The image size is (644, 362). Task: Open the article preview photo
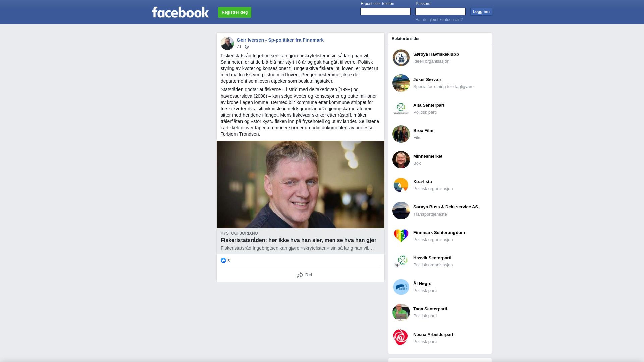point(301,184)
